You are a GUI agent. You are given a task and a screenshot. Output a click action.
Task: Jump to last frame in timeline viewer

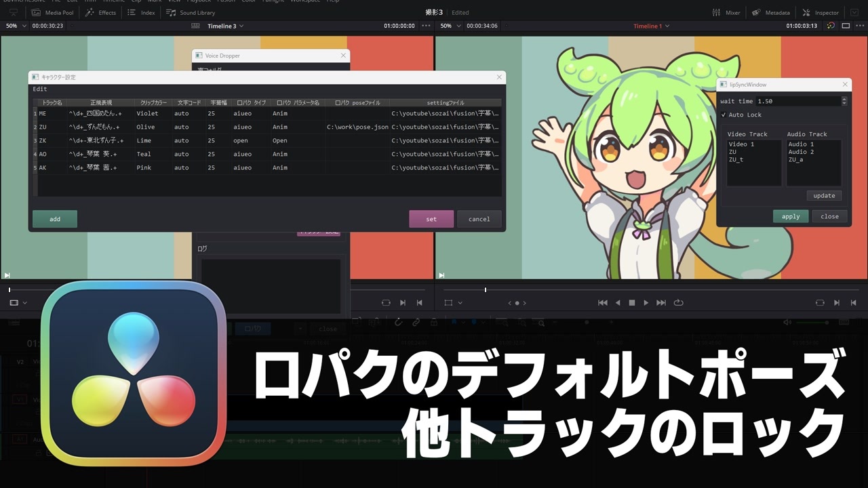tap(660, 303)
